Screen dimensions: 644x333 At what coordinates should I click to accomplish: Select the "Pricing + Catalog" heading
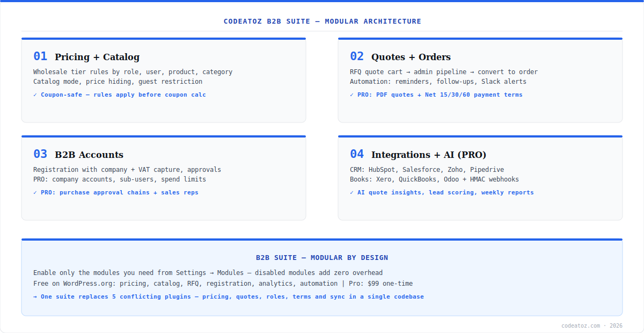[x=97, y=57]
